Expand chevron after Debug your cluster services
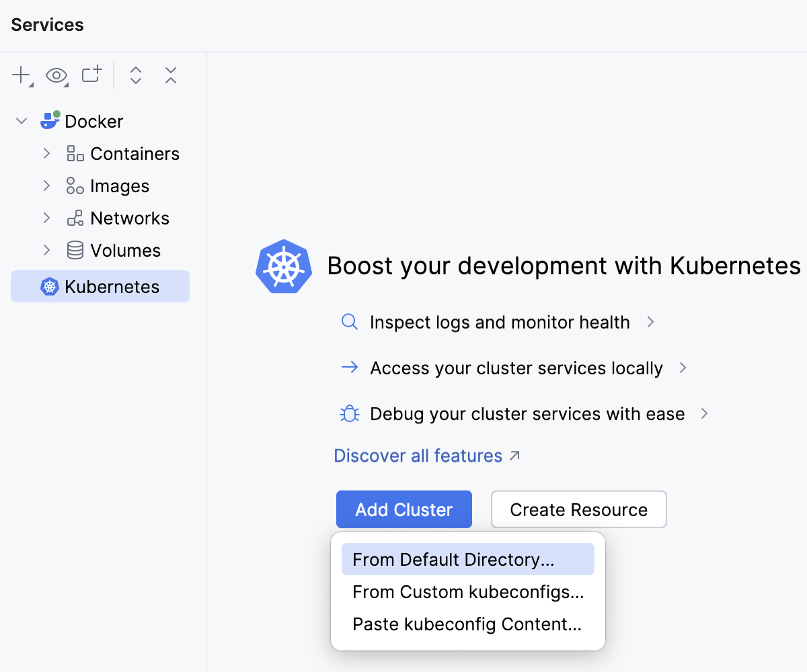 click(x=704, y=414)
